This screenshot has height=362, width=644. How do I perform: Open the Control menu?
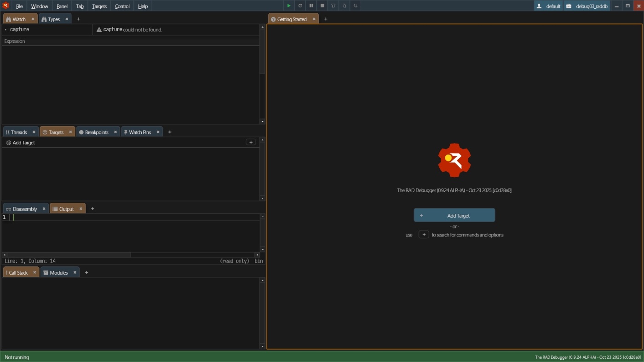point(122,6)
